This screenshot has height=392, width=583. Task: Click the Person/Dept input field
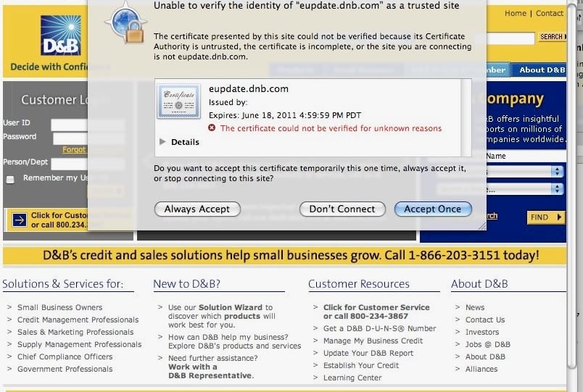pos(69,164)
